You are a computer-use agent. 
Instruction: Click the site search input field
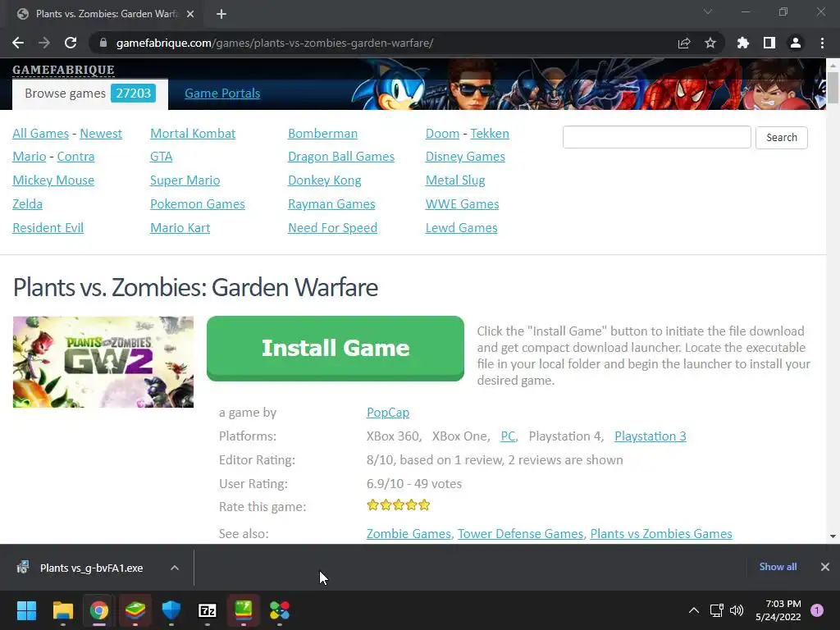tap(657, 137)
